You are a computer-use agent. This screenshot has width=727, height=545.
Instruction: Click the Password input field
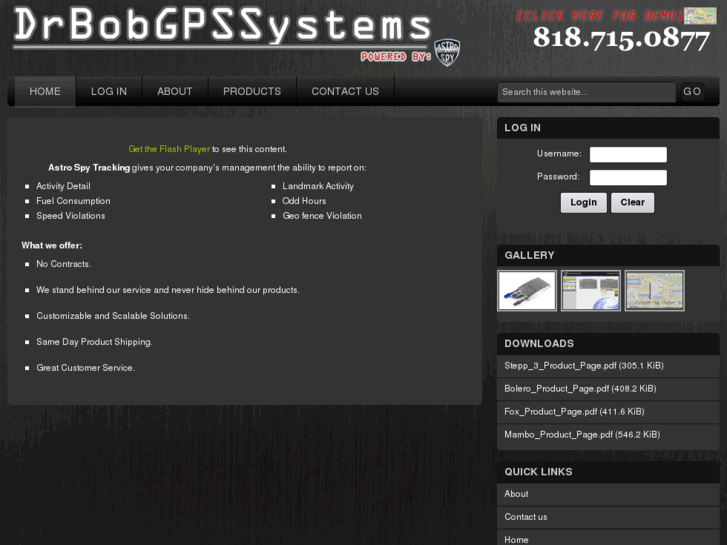(x=628, y=177)
